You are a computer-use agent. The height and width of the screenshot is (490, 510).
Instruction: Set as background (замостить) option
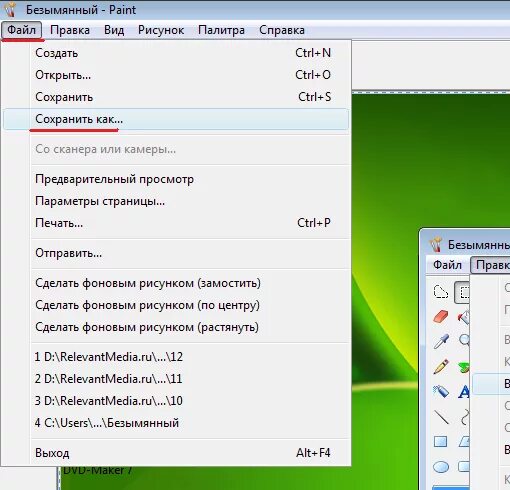176,283
